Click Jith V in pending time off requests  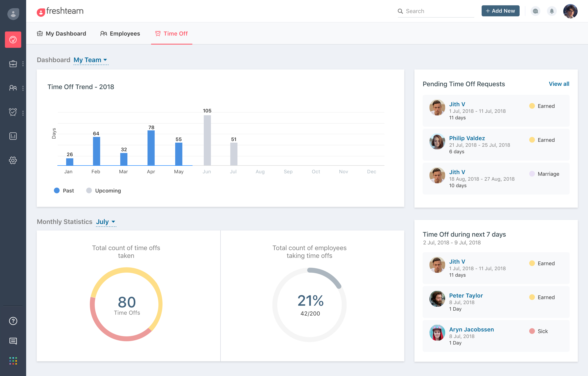pyautogui.click(x=457, y=104)
